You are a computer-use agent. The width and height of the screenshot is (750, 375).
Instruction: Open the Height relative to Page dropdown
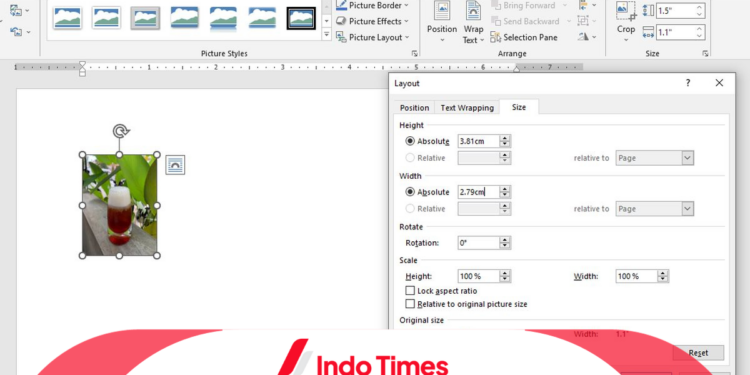tap(688, 158)
